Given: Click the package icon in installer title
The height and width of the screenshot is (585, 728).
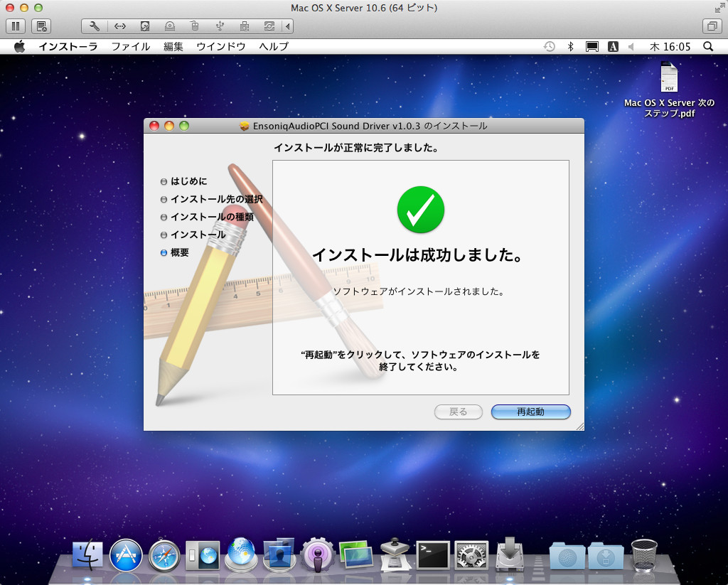Looking at the screenshot, I should point(245,126).
